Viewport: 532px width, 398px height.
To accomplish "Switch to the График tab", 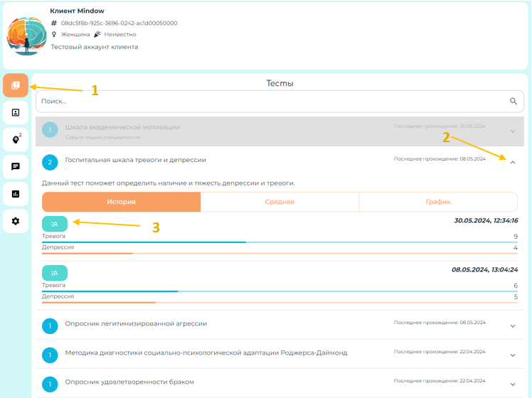I will point(438,202).
